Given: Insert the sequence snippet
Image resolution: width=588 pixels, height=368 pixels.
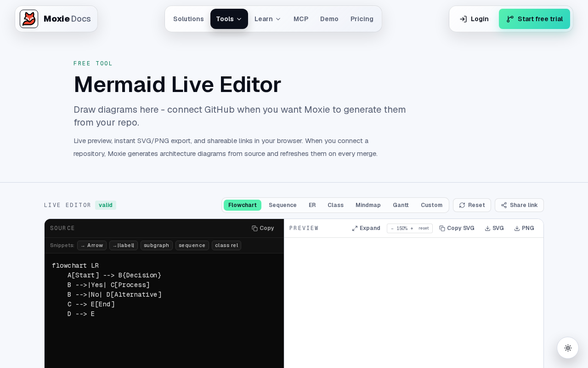Looking at the screenshot, I should (x=192, y=245).
